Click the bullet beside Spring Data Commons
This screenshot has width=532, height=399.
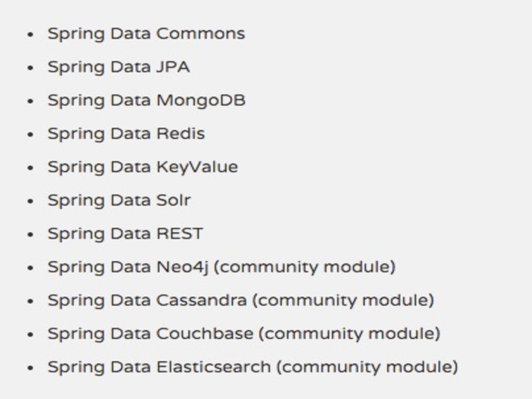[31, 34]
